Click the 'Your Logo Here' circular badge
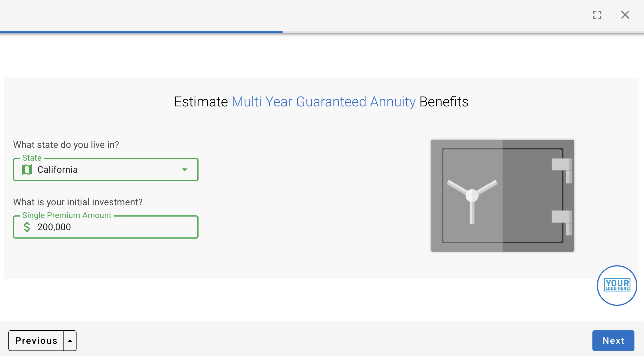This screenshot has width=644, height=356. 617,285
